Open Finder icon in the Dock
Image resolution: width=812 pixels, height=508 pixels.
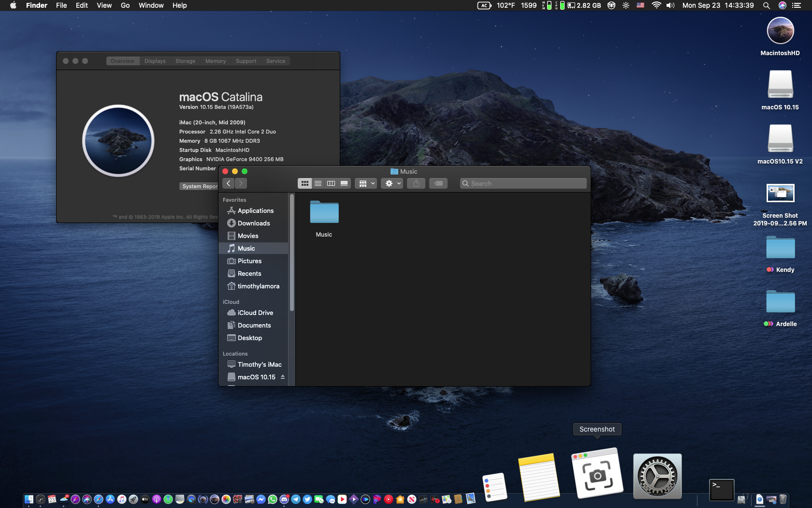29,499
